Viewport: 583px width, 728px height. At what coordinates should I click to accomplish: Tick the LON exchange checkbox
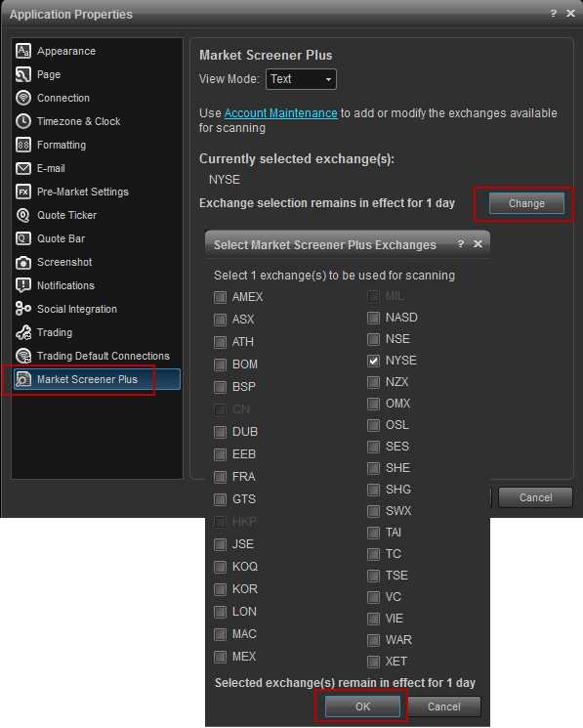click(220, 612)
